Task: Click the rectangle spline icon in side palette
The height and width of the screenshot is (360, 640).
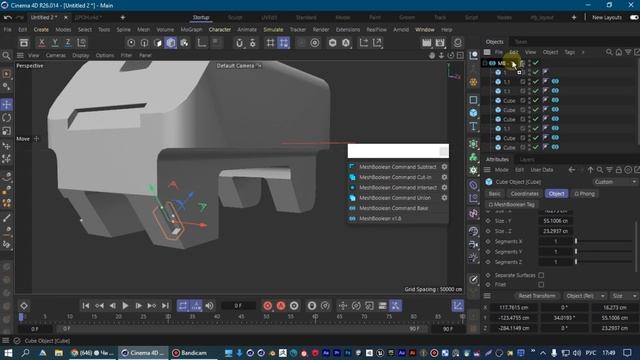Action: [x=473, y=100]
